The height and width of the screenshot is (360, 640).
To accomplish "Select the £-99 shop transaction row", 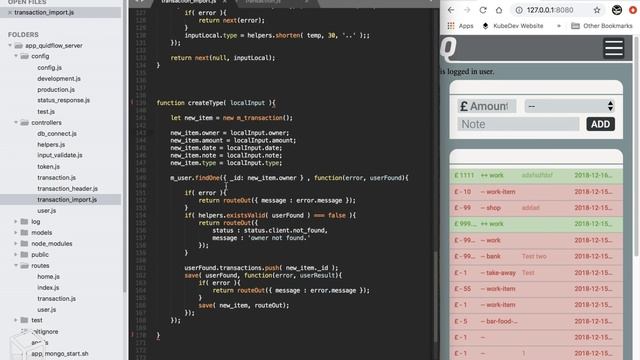I will [x=536, y=208].
